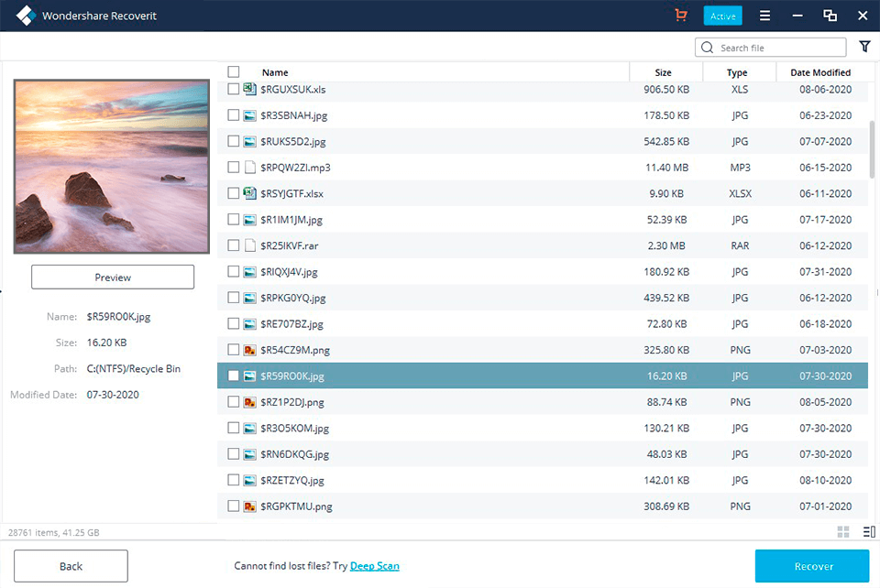Image resolution: width=880 pixels, height=588 pixels.
Task: Check the checkbox for $R25IKVF.rar
Action: point(234,245)
